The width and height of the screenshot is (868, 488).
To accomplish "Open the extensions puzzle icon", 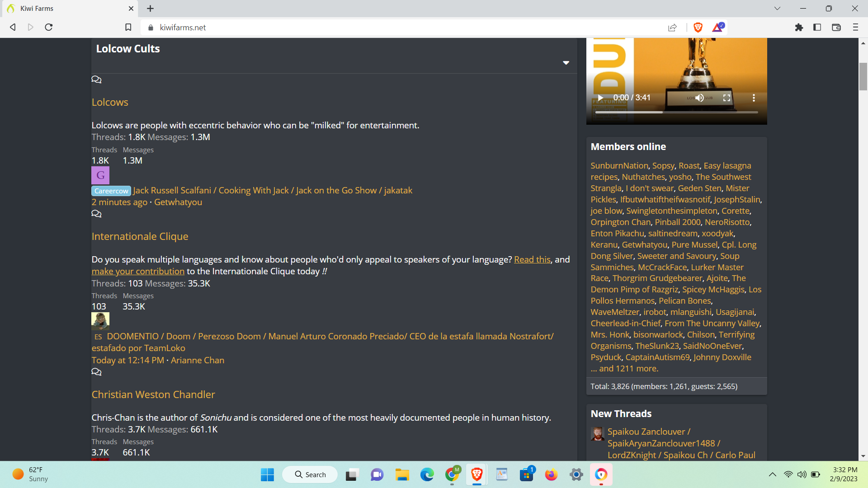I will pyautogui.click(x=799, y=28).
